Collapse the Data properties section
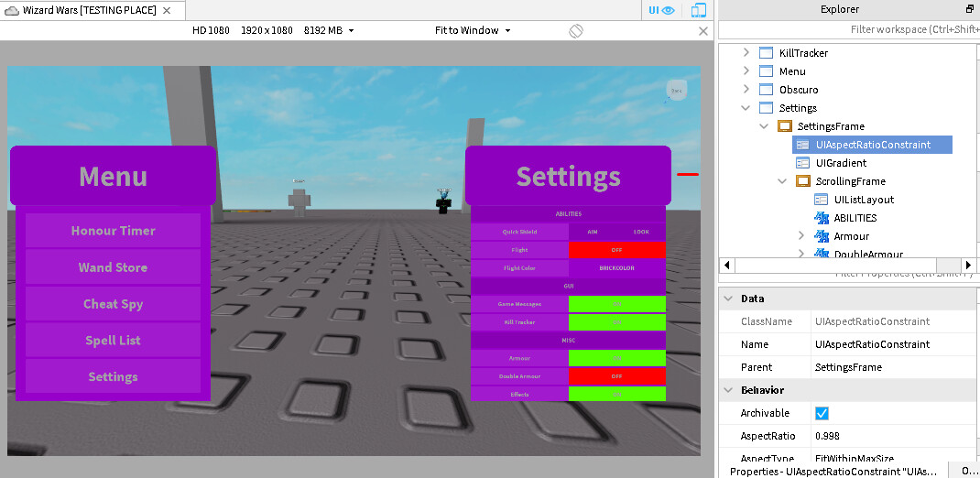This screenshot has height=478, width=980. 727,299
